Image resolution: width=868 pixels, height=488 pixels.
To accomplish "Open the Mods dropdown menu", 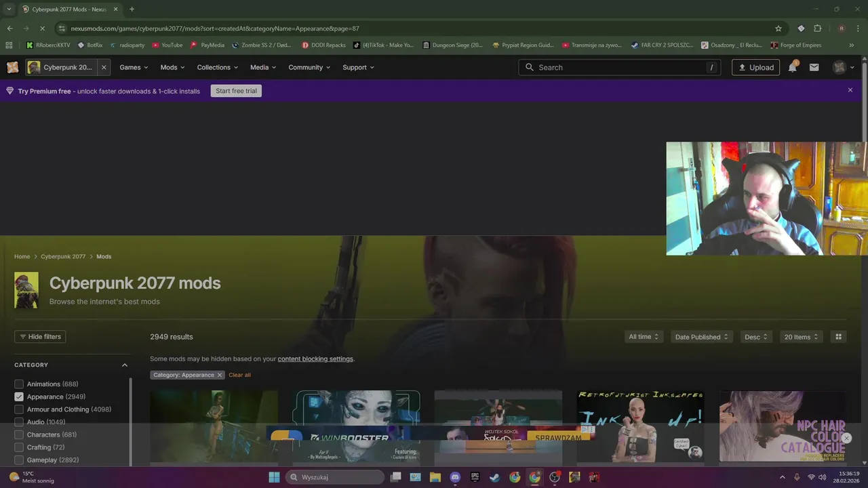I will (x=172, y=67).
